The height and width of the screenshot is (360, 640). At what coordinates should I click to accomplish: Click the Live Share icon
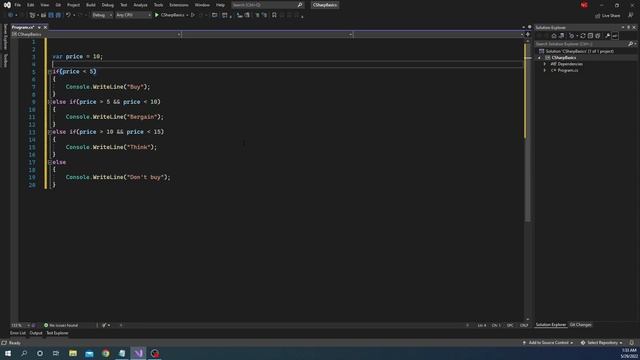pos(598,16)
